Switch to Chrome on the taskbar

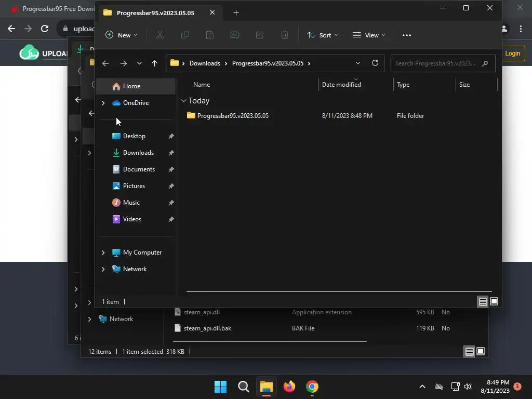point(312,387)
